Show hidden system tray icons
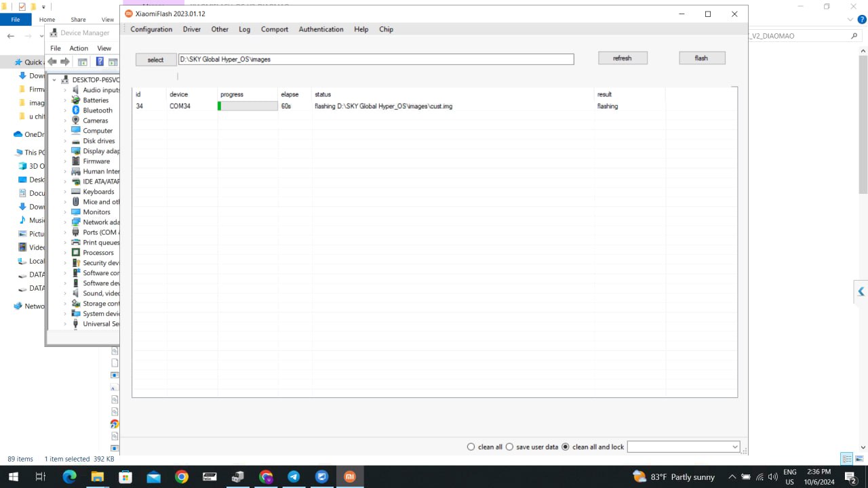Screen dimensions: 868x488 click(732, 477)
